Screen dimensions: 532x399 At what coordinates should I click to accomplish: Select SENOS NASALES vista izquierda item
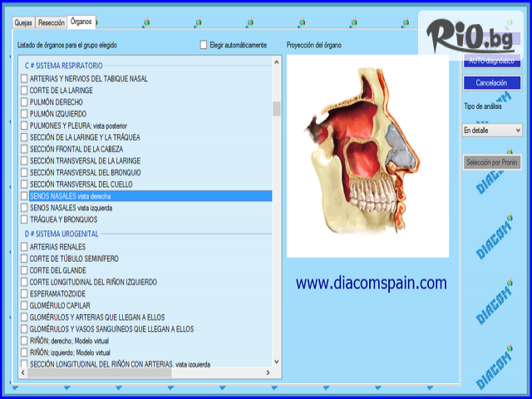[71, 208]
